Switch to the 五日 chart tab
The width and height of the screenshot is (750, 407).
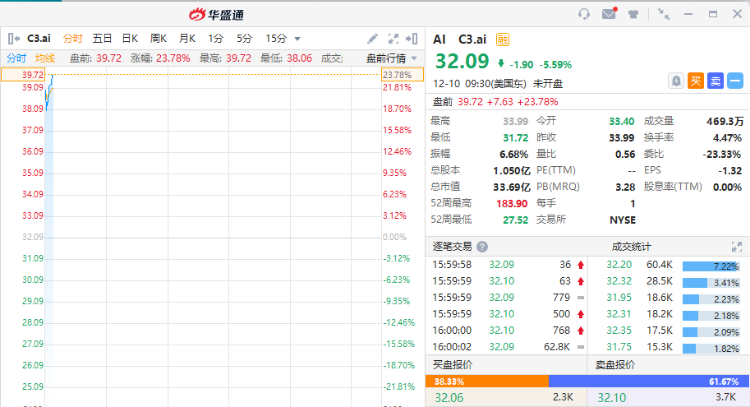pos(101,38)
